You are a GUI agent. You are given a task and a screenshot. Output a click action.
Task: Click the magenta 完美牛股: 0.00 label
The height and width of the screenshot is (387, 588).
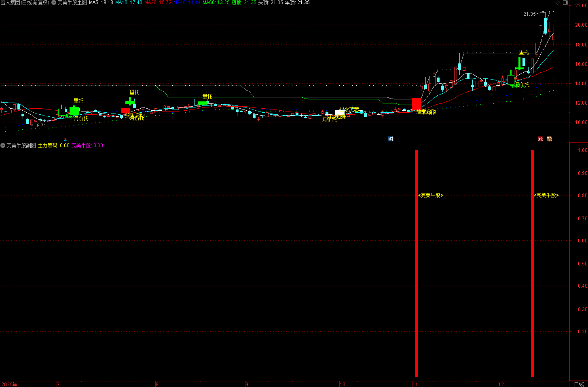(x=87, y=145)
